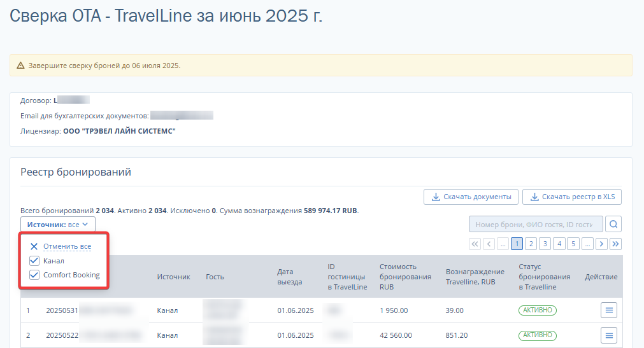
Task: Click checkout date in row 1
Action: [x=296, y=310]
